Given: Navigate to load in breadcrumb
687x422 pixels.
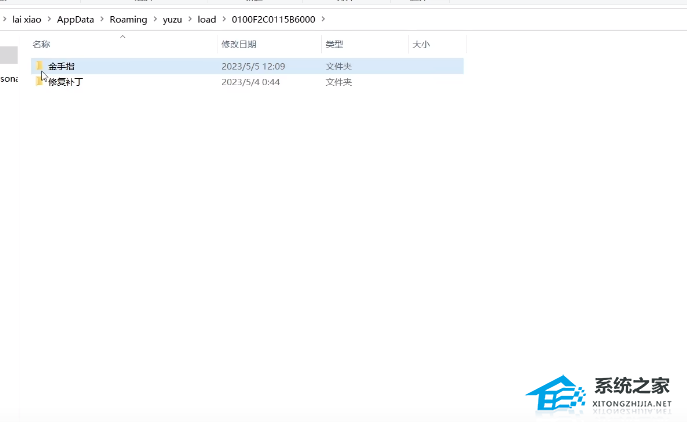Looking at the screenshot, I should click(207, 19).
